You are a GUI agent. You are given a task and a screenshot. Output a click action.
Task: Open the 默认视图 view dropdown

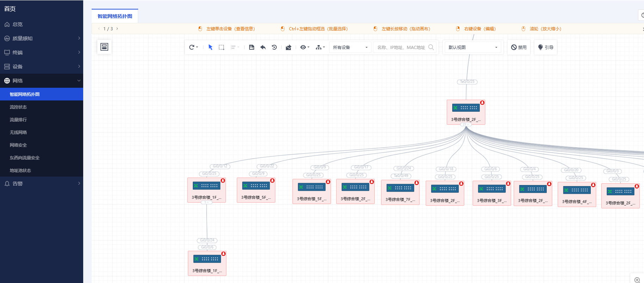tap(473, 47)
